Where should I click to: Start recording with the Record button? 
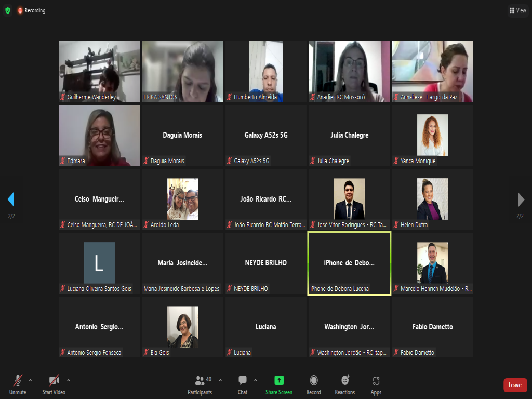(314, 385)
